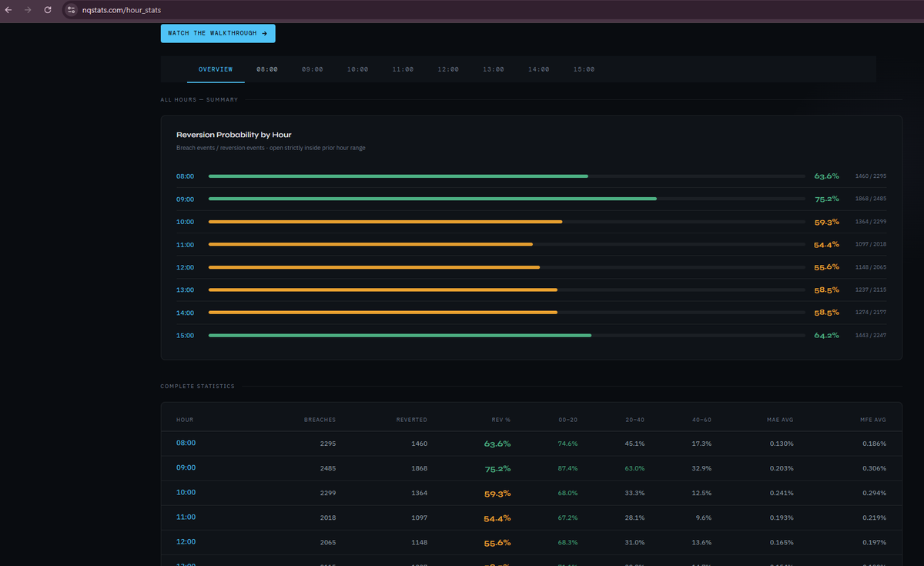The height and width of the screenshot is (566, 924).
Task: Click the 87.4% cell in table
Action: 567,468
